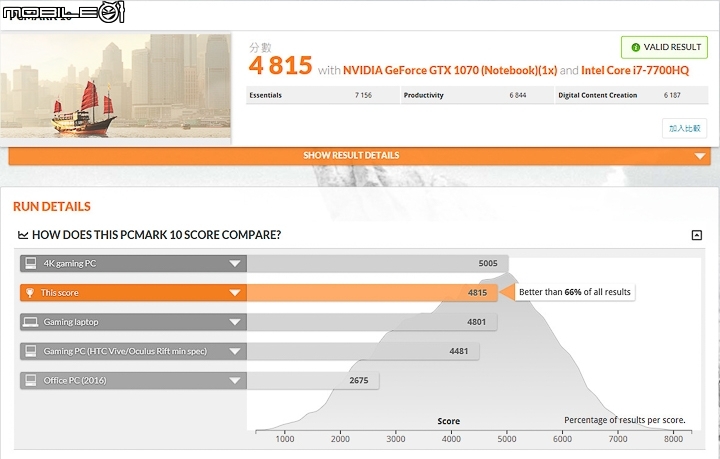Click the 4481 Gaming PC bar
This screenshot has width=720, height=459.
(363, 351)
